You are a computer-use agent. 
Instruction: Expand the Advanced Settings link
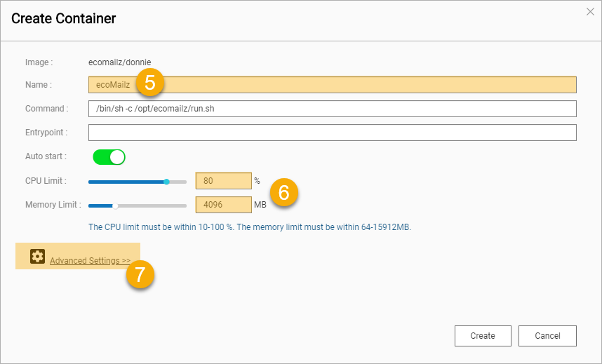click(91, 261)
